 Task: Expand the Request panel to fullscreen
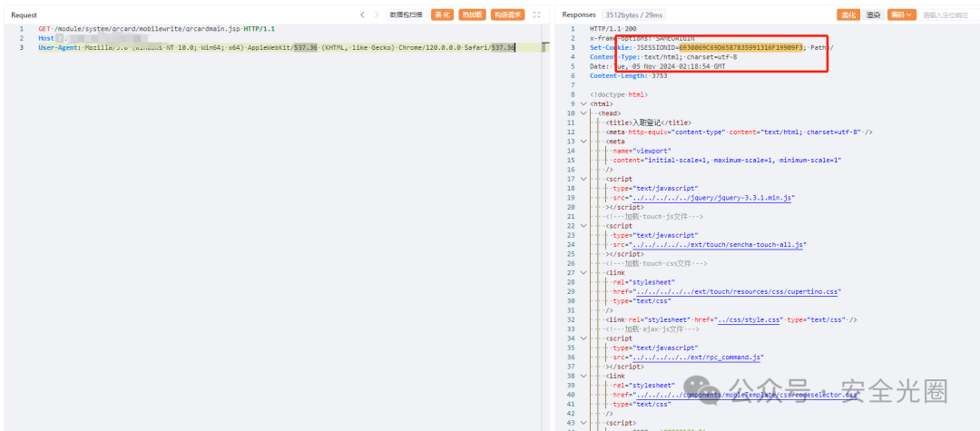point(535,15)
